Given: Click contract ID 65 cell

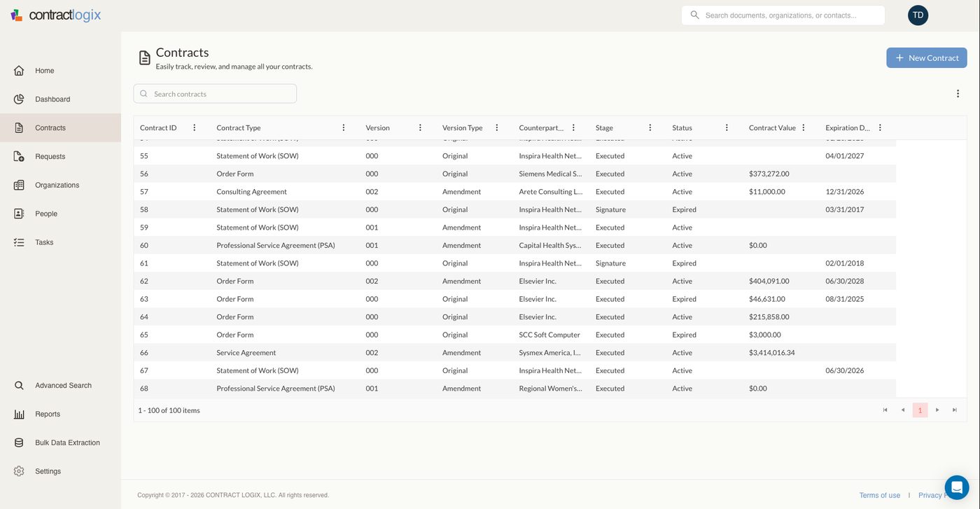Looking at the screenshot, I should pyautogui.click(x=144, y=335).
